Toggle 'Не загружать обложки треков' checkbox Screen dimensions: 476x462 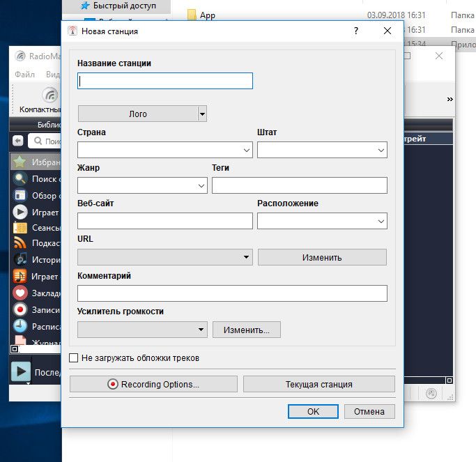coord(74,358)
